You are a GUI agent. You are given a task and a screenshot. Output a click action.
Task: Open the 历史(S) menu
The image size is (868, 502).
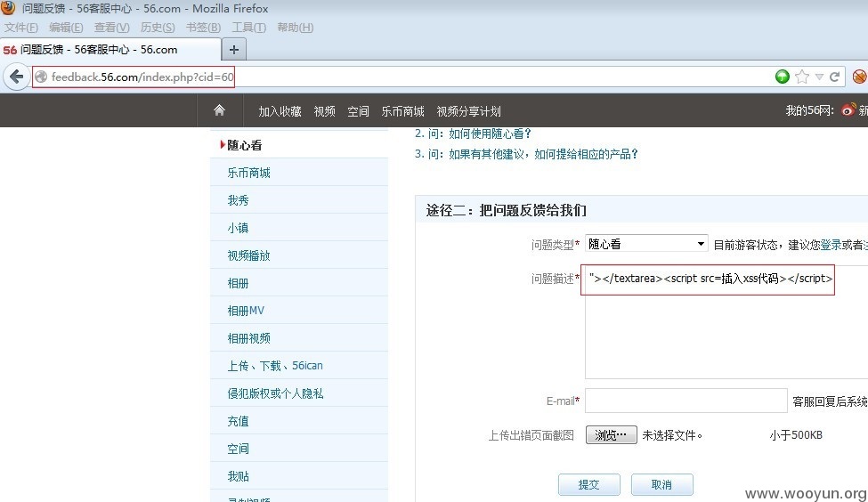[158, 27]
